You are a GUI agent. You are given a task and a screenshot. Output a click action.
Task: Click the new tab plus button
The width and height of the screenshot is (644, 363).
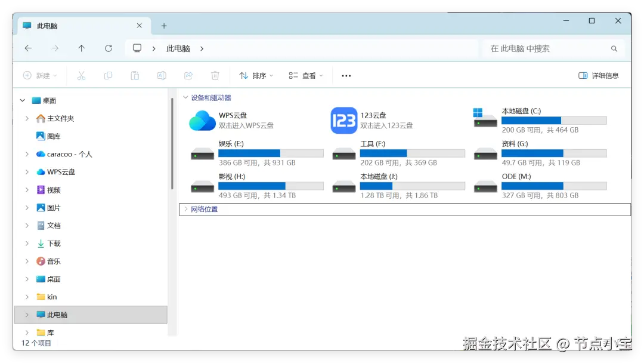pyautogui.click(x=163, y=25)
